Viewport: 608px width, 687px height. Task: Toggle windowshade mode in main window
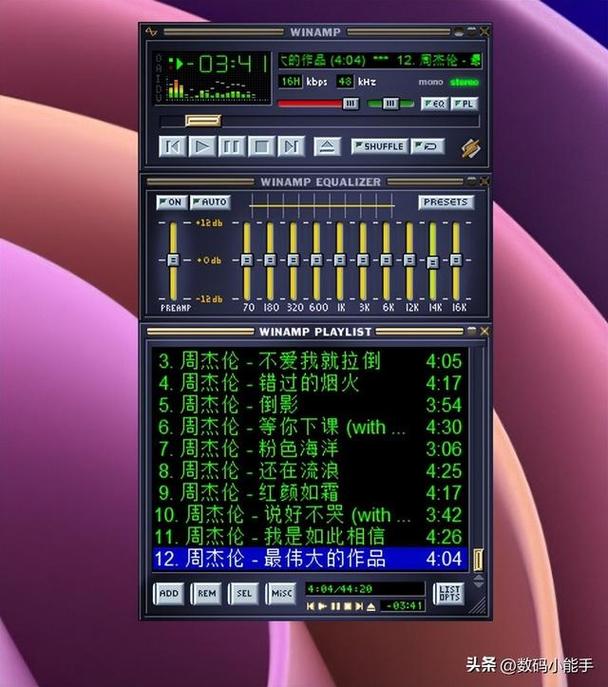pyautogui.click(x=471, y=32)
